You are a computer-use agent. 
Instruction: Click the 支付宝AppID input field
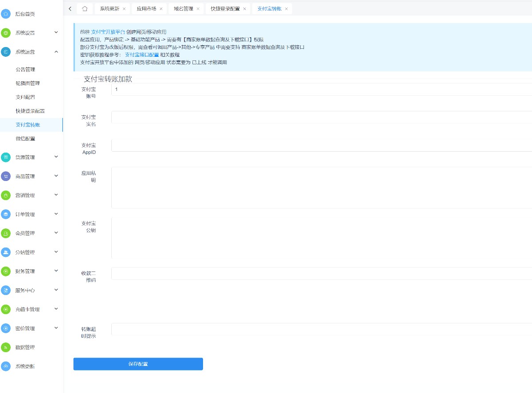click(321, 145)
